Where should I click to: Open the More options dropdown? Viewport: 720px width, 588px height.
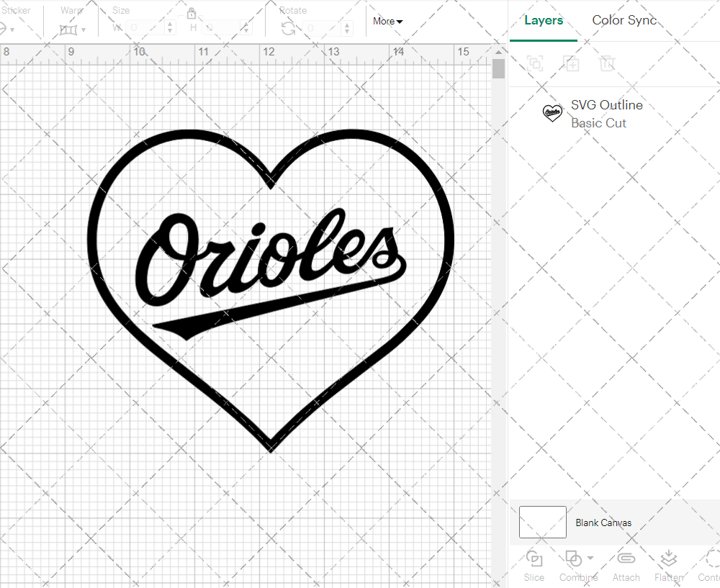click(x=387, y=22)
